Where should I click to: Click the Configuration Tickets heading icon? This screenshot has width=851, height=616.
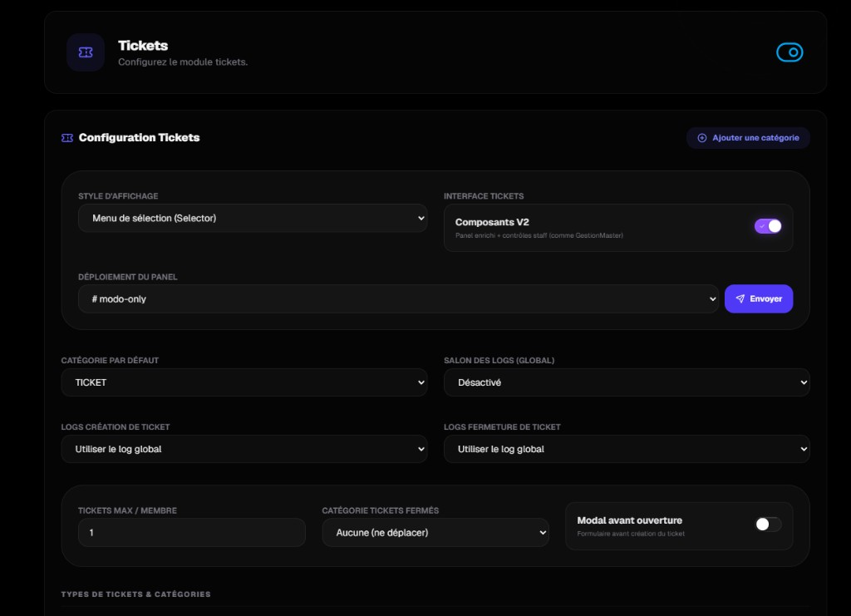click(67, 138)
